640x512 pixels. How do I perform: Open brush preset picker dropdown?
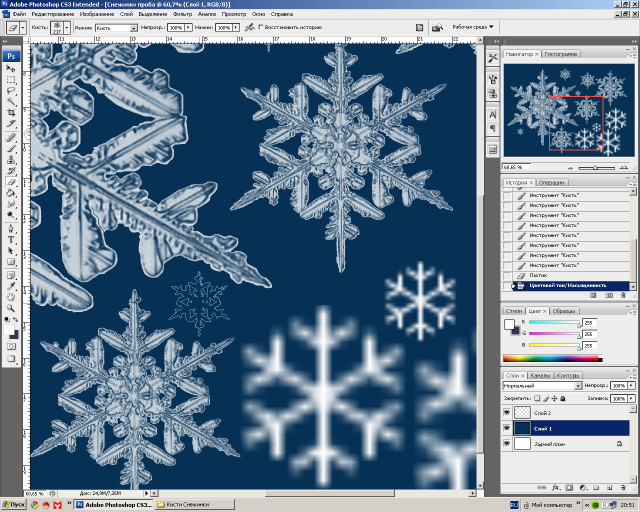[x=67, y=28]
